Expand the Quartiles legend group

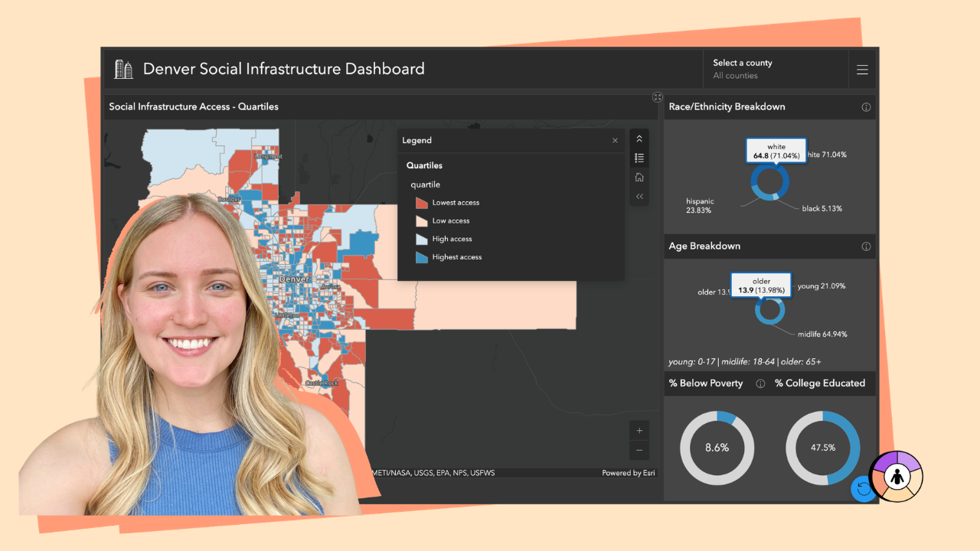click(424, 165)
